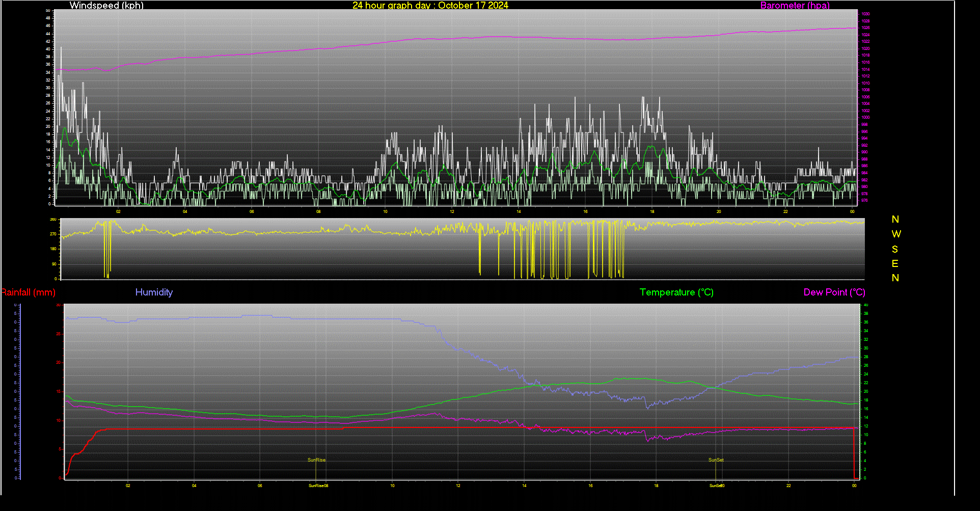Viewport: 980px width, 511px height.
Task: Click the "S" compass direction label
Action: click(x=895, y=249)
